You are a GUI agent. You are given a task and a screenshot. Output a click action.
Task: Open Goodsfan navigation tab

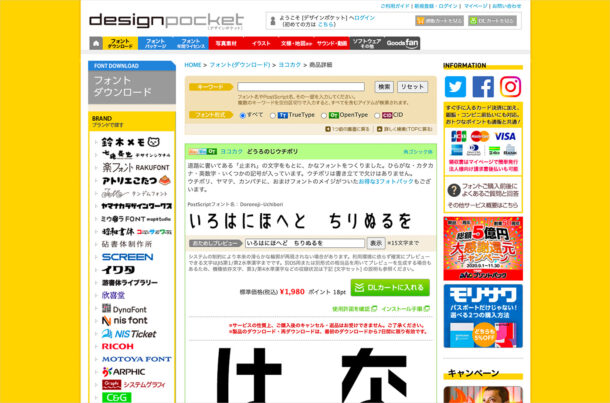[x=402, y=43]
